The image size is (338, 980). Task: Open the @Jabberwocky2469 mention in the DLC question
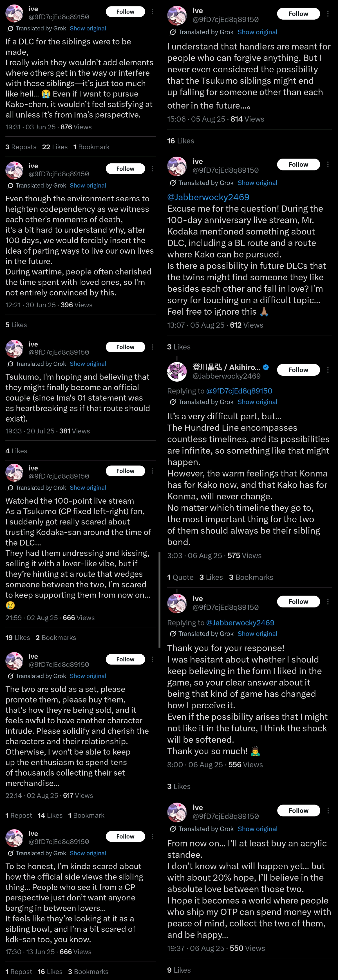[x=208, y=197]
